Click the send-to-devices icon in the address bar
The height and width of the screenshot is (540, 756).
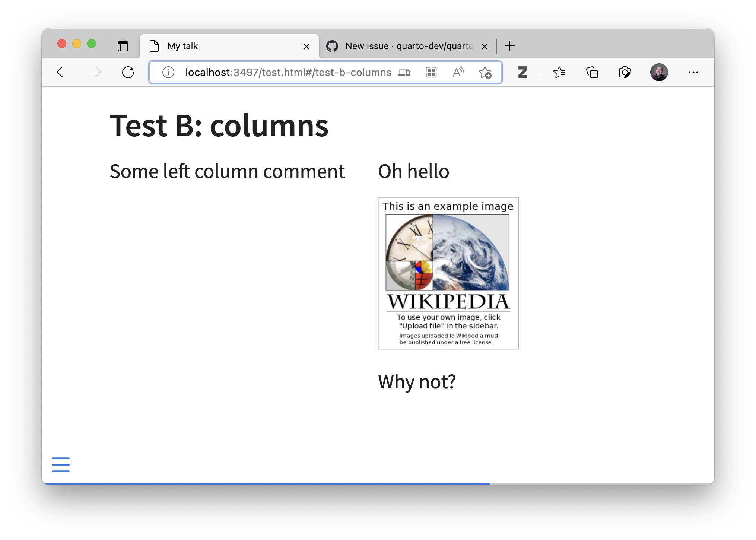click(x=404, y=72)
